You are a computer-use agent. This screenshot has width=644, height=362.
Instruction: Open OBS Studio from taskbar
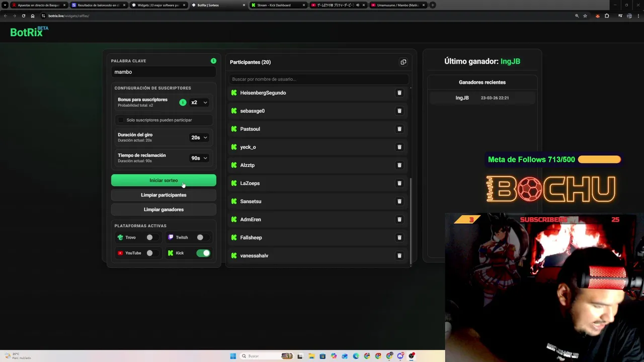[412, 356]
